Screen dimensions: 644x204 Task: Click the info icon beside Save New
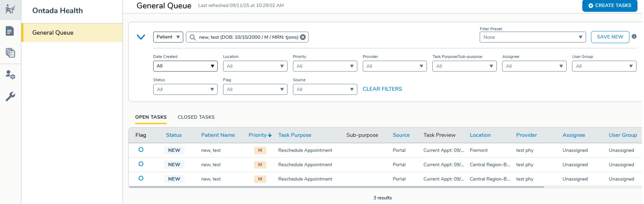pyautogui.click(x=634, y=36)
